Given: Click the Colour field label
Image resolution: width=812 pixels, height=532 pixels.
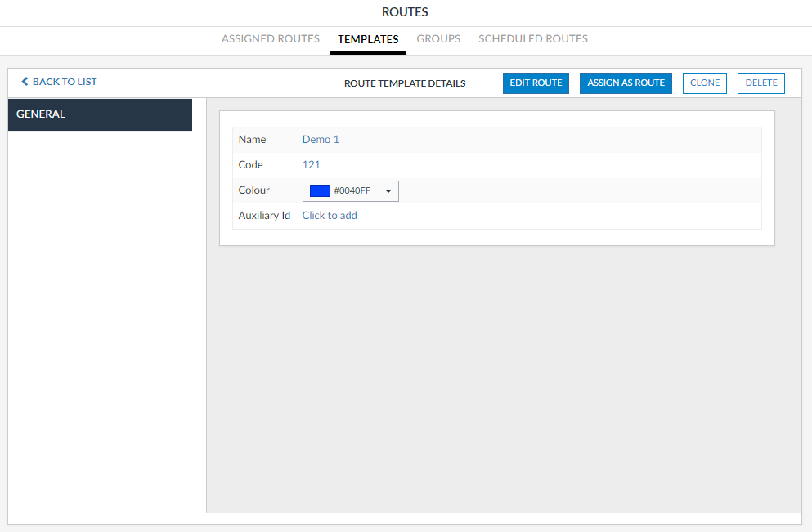Looking at the screenshot, I should click(253, 190).
